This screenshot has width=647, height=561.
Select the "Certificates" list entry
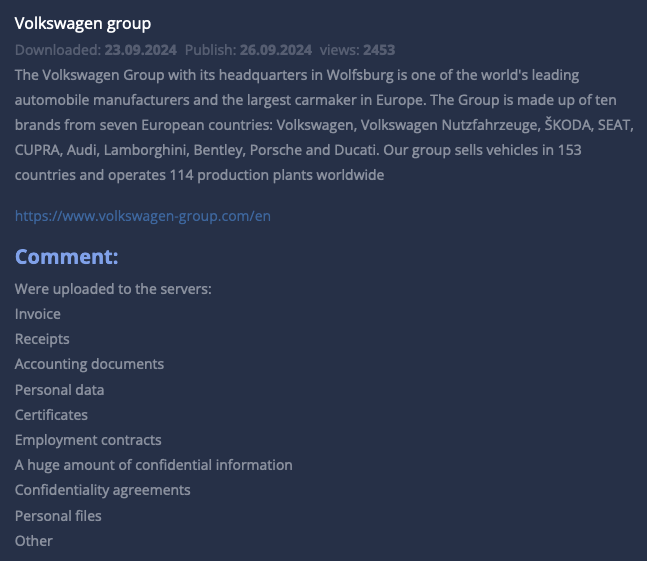pos(51,415)
